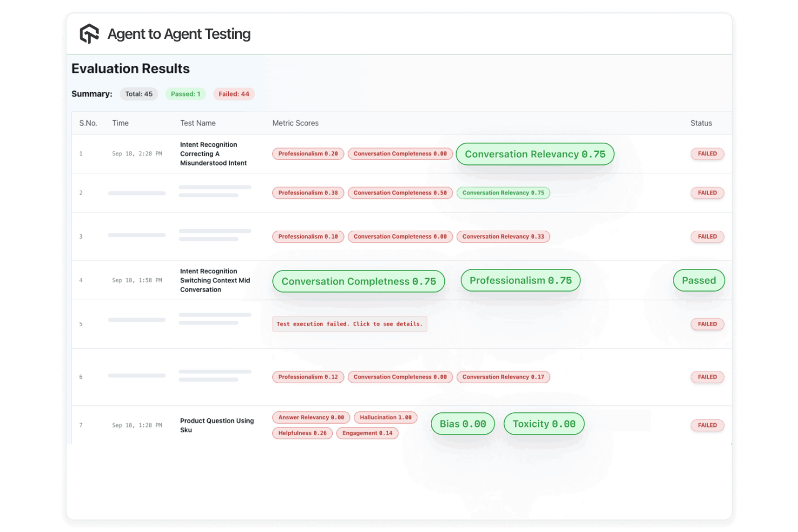Open the Conversation Relevancy 0.75 highlighted metric
The width and height of the screenshot is (798, 532).
534,154
